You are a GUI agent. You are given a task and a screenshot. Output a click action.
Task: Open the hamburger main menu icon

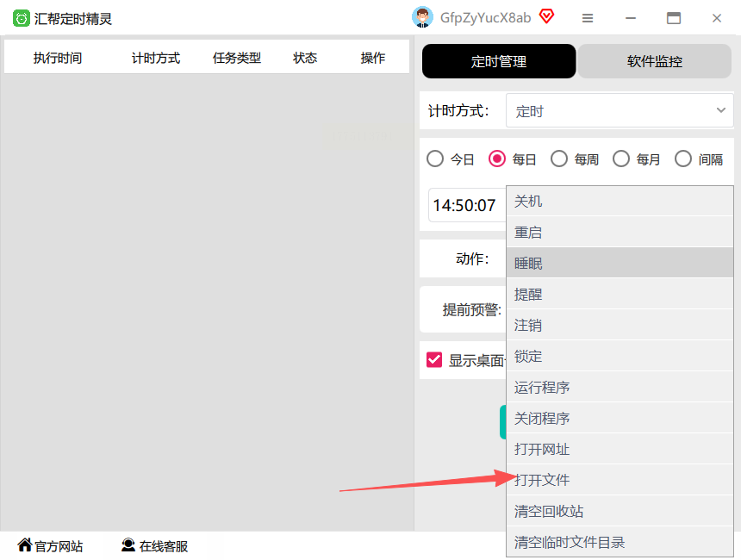click(x=588, y=18)
